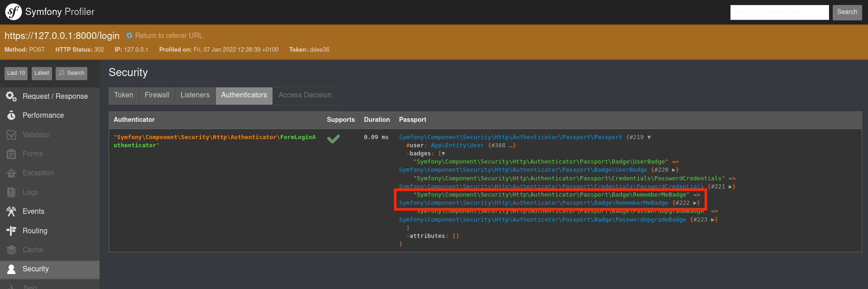
Task: Open the Forms panel
Action: [x=50, y=154]
